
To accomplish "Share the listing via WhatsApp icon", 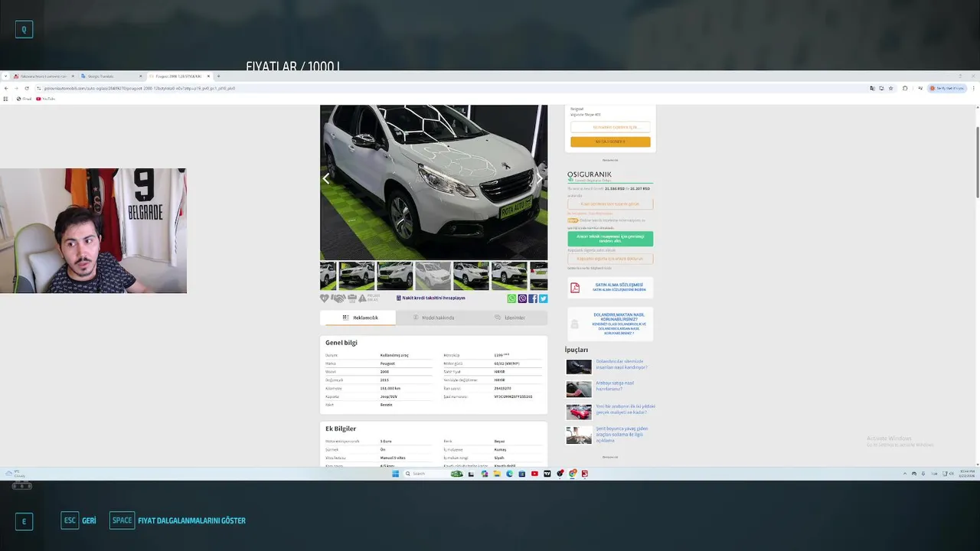I will [512, 298].
